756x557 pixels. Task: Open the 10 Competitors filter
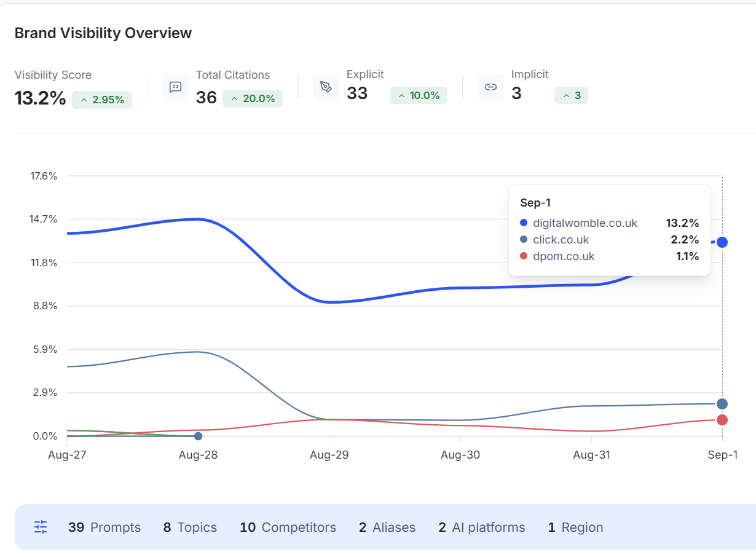pyautogui.click(x=288, y=527)
